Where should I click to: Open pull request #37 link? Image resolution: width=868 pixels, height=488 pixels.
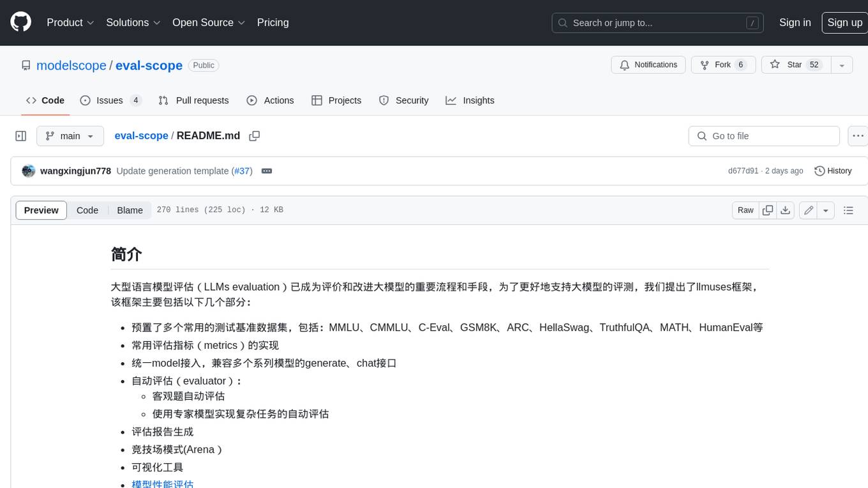[243, 171]
